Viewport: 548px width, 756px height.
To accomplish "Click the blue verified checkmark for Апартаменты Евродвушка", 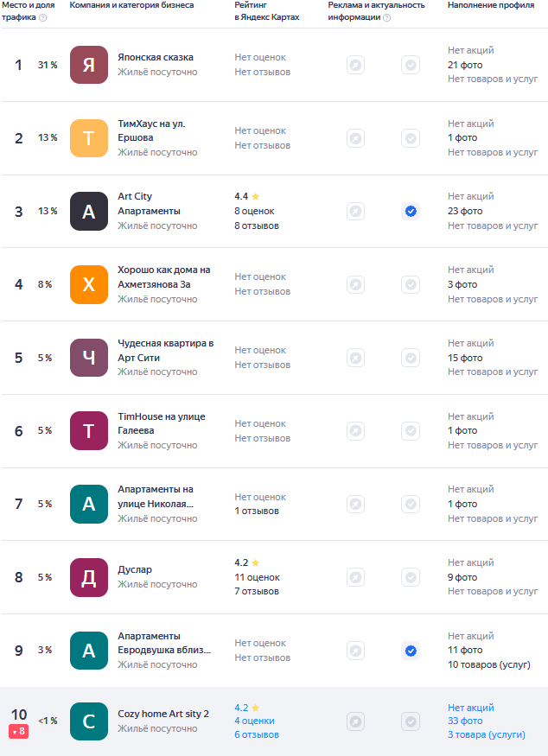I will tap(411, 651).
